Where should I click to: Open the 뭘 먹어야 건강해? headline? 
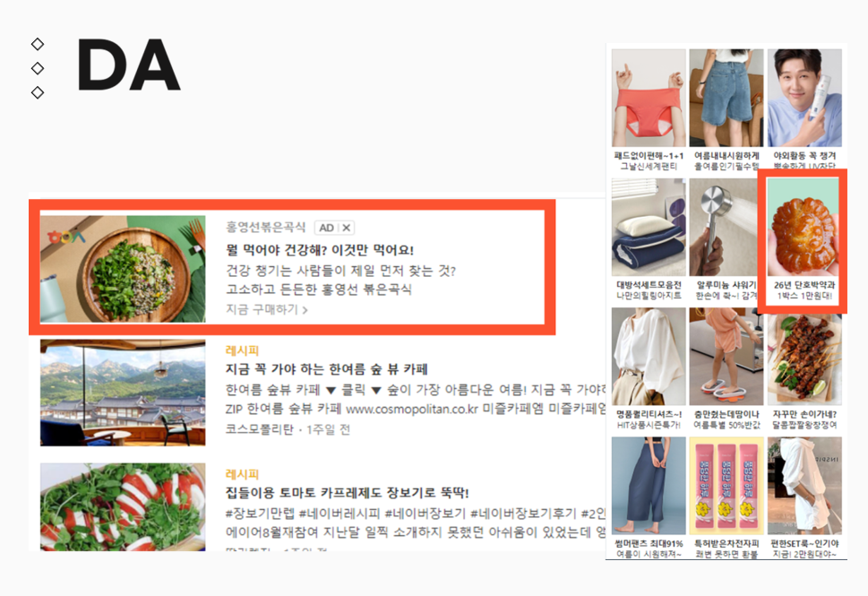coord(320,250)
